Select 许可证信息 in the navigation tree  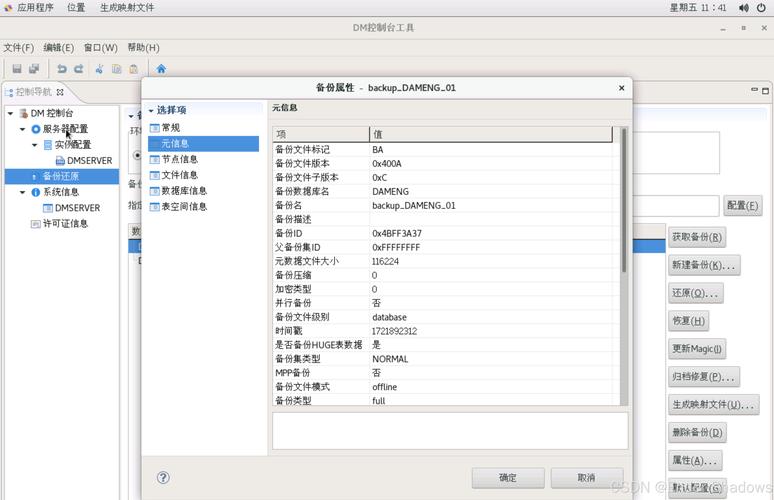tap(60, 224)
